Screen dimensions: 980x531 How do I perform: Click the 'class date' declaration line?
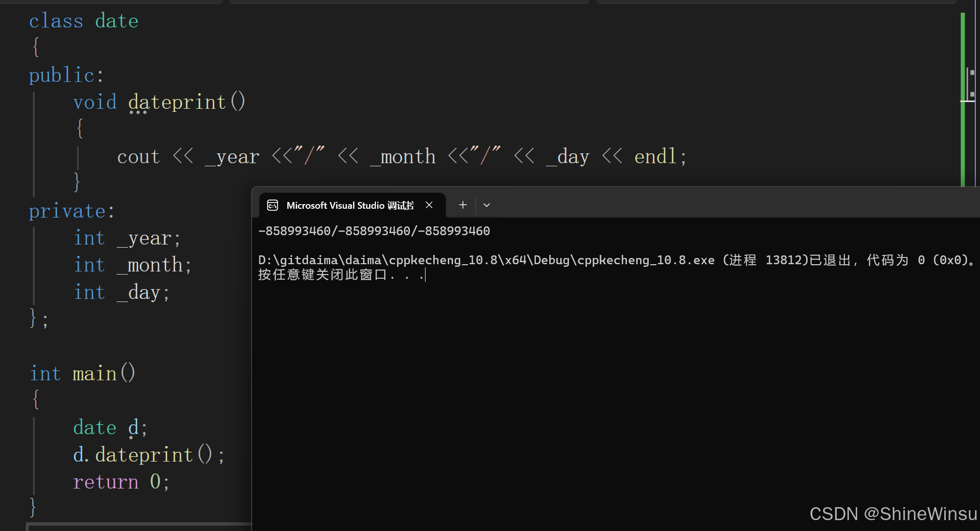83,21
